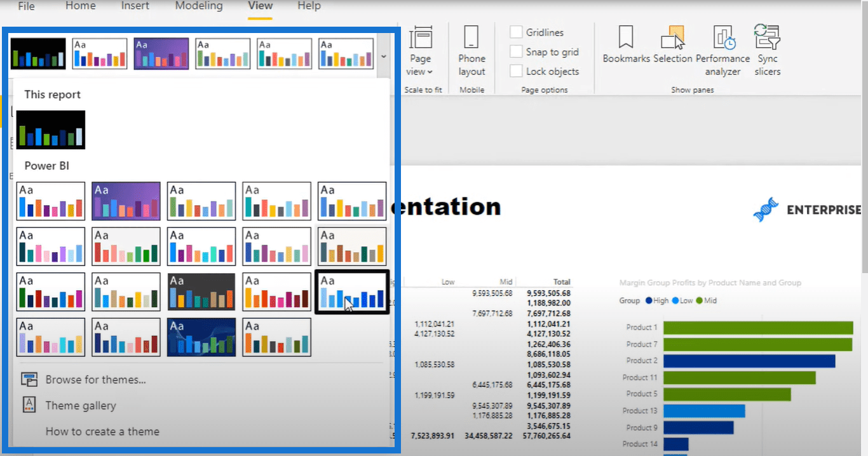
Task: Click How to create a theme
Action: point(102,431)
